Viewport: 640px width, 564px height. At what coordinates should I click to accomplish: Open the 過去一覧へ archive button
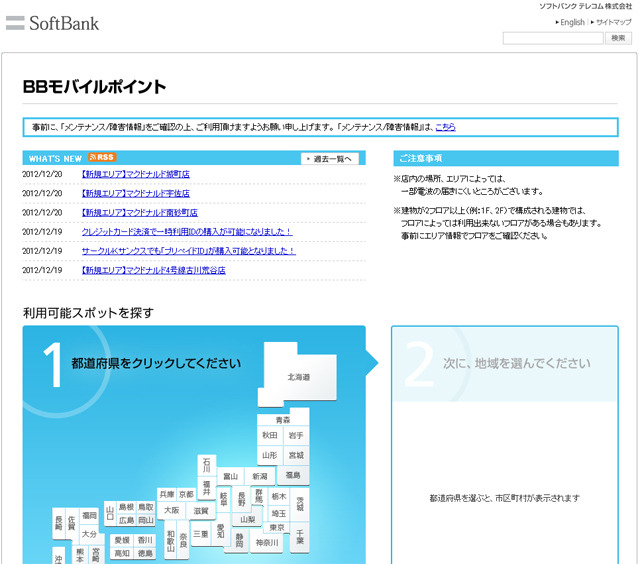coord(330,158)
